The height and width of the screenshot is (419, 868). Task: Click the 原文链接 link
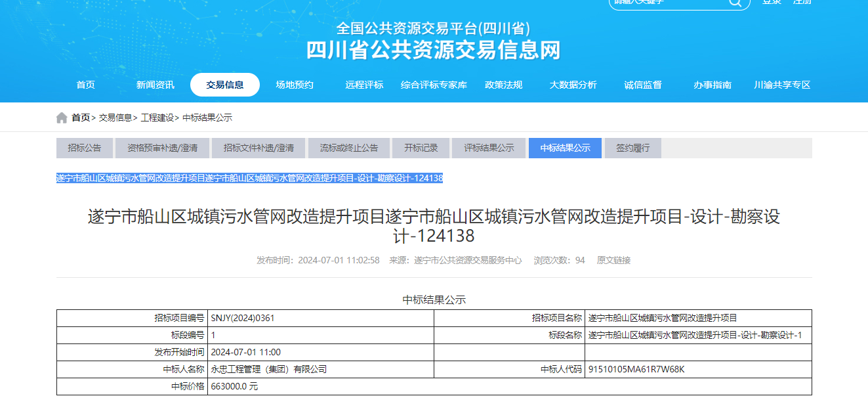click(x=613, y=260)
